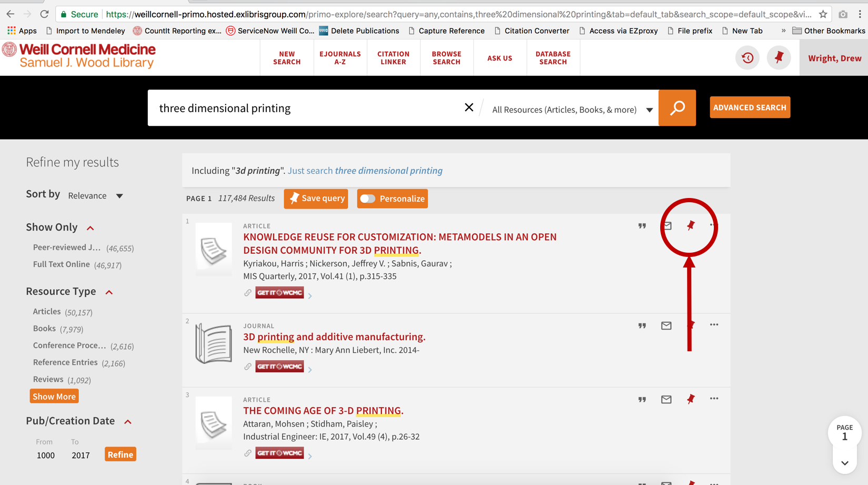This screenshot has width=868, height=485.
Task: Collapse the Pub/Creation Date section
Action: (x=128, y=422)
